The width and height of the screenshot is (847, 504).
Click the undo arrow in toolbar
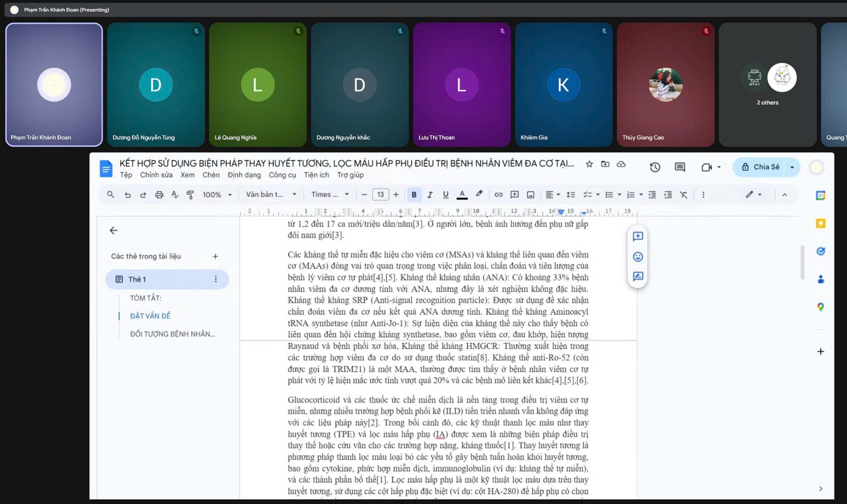(x=127, y=195)
